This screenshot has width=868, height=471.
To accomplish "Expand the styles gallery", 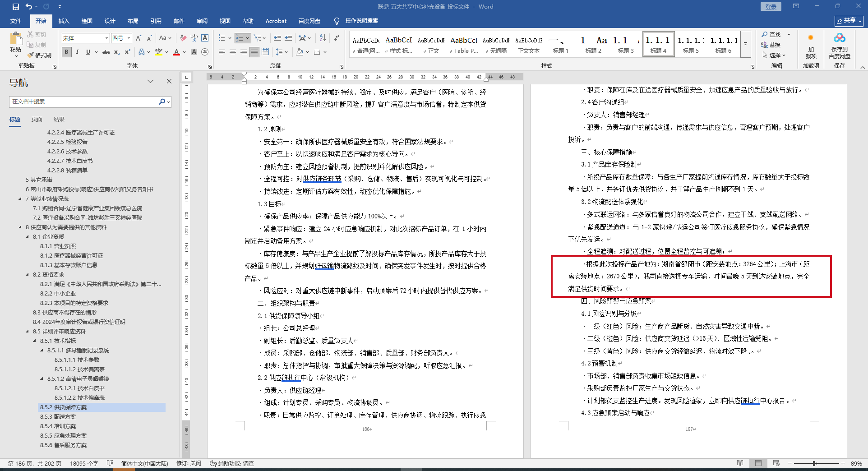I will pyautogui.click(x=745, y=44).
